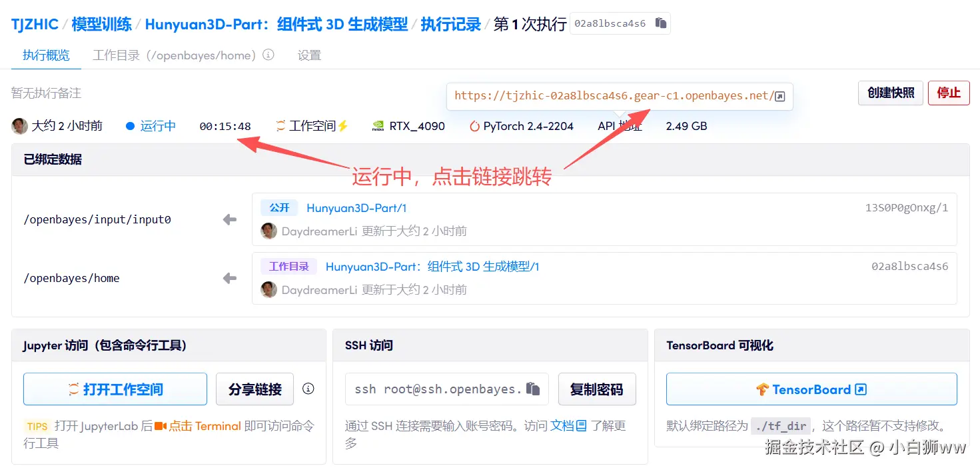The image size is (980, 470).
Task: Click the lightning bolt icon after 工作空间
Action: tap(343, 125)
